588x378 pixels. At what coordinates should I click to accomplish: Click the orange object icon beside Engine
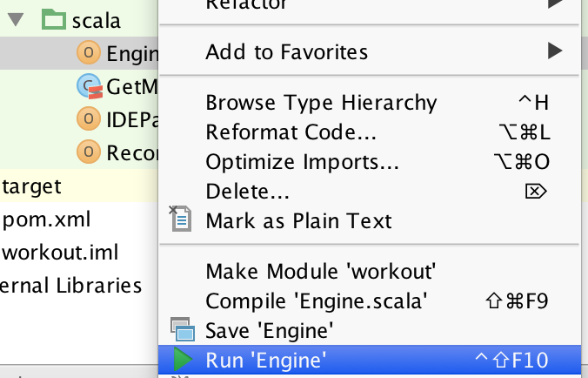(89, 53)
